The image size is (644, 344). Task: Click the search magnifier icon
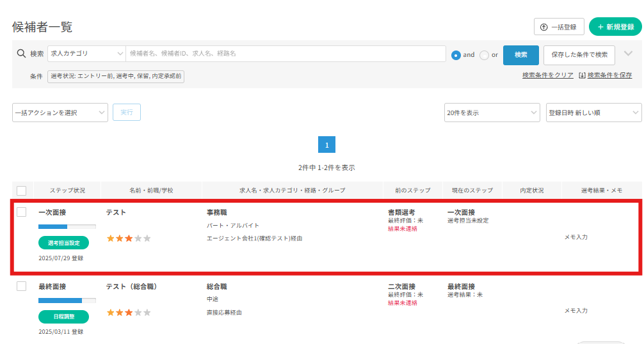[x=20, y=54]
